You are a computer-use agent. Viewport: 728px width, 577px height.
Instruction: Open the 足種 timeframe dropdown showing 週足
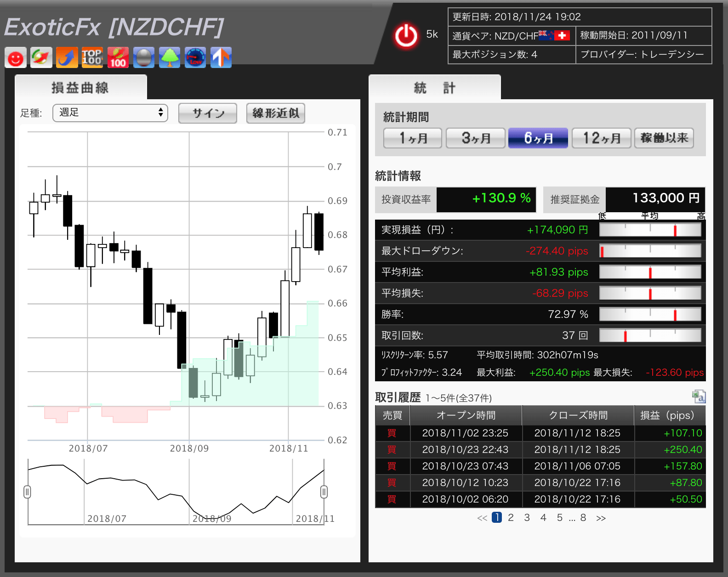110,113
